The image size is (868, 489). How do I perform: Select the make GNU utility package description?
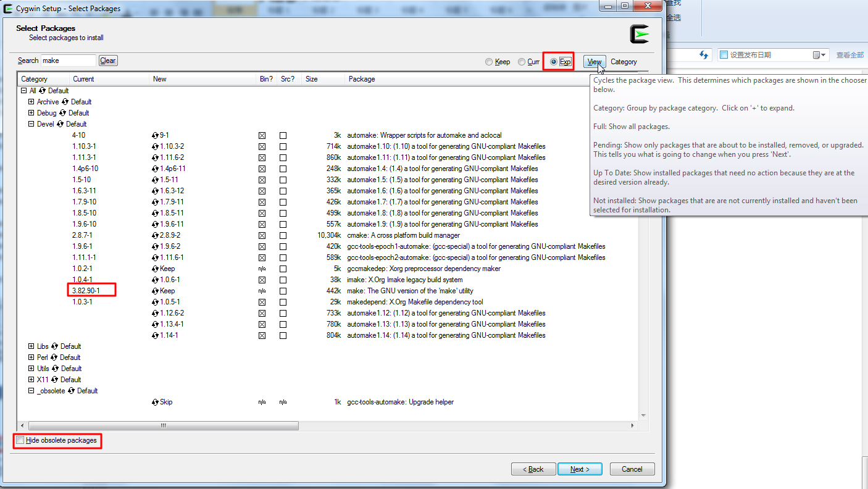[410, 291]
